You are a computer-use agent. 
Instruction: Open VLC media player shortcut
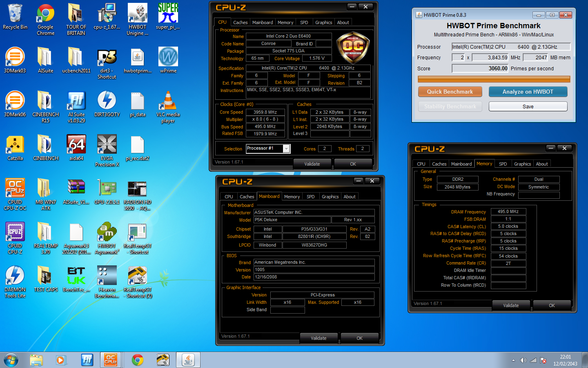168,107
